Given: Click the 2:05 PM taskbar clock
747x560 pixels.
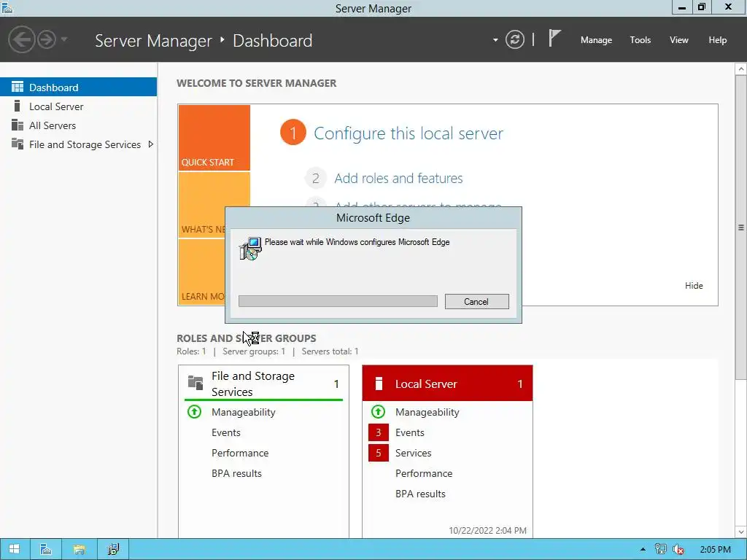Looking at the screenshot, I should pyautogui.click(x=715, y=550).
